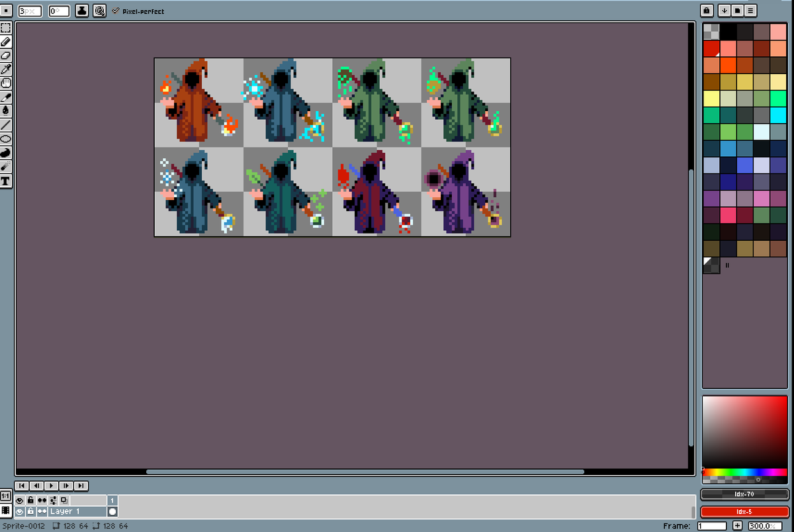This screenshot has height=532, width=794.
Task: Add a new frame with plus button
Action: pos(737,526)
